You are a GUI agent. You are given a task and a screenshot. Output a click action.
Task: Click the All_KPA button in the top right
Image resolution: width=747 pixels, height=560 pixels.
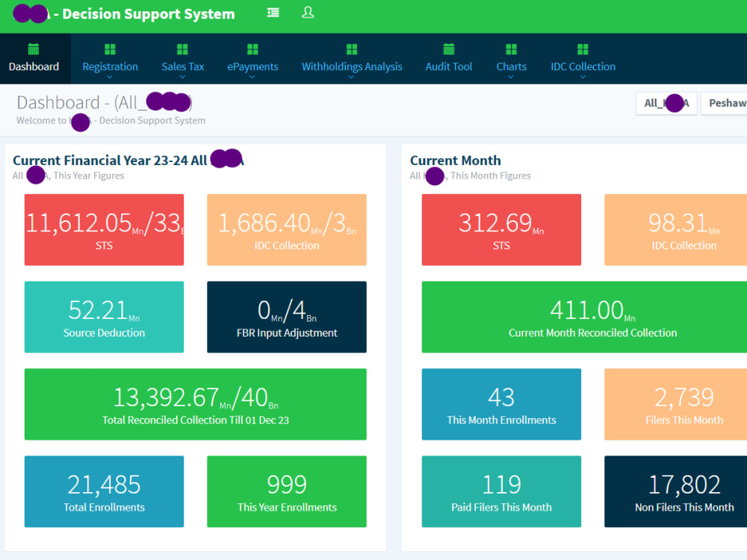point(666,103)
